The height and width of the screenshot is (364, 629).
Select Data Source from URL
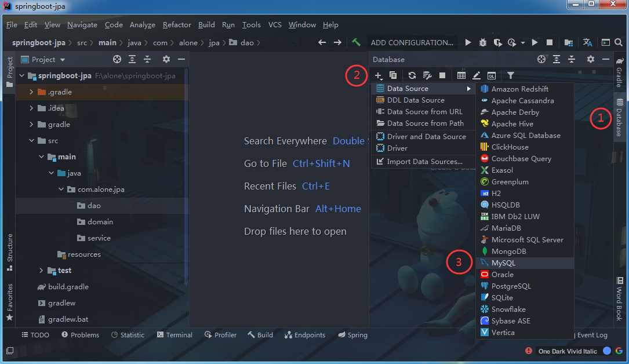pyautogui.click(x=423, y=111)
